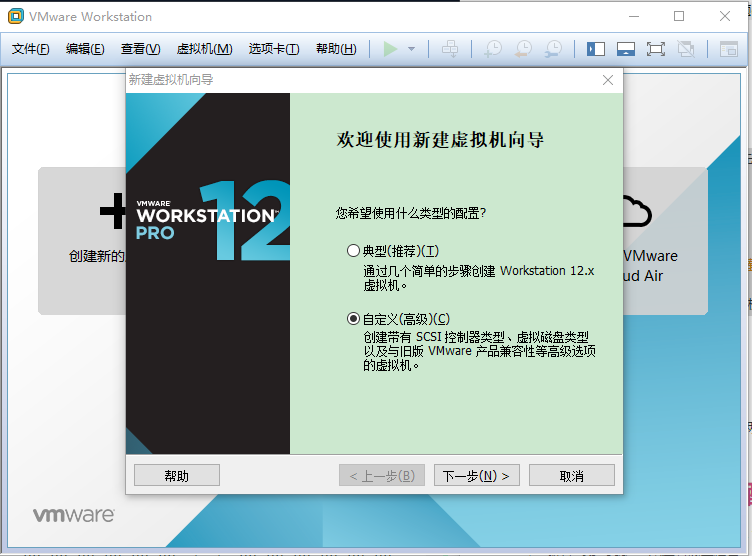Click the cloud icon for VMware vCloud Air

[637, 211]
